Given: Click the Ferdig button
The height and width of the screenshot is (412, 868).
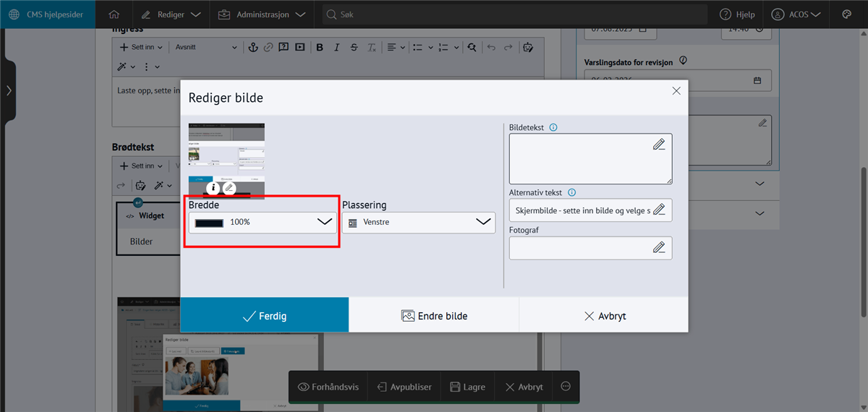Looking at the screenshot, I should coord(264,316).
